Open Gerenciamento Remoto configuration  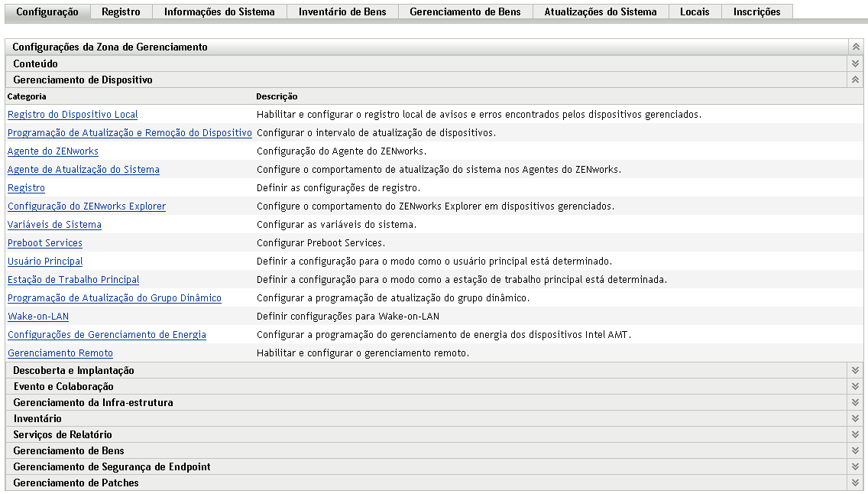[x=60, y=353]
